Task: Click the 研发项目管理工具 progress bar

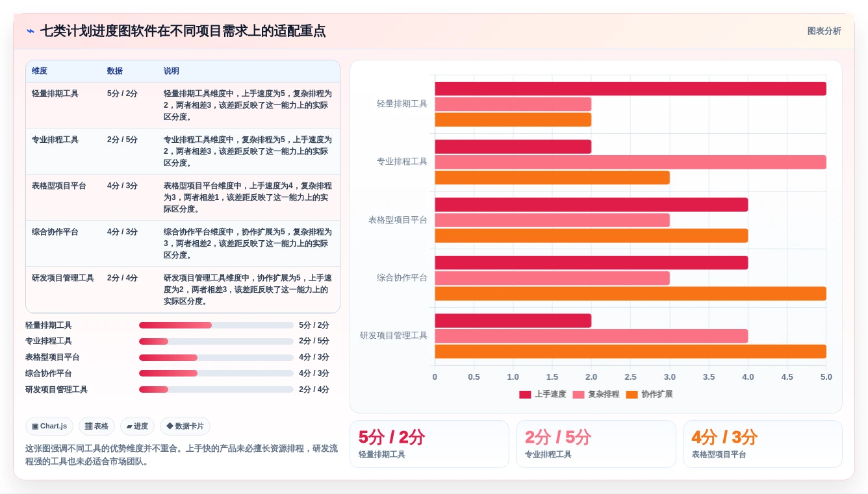Action: point(216,389)
